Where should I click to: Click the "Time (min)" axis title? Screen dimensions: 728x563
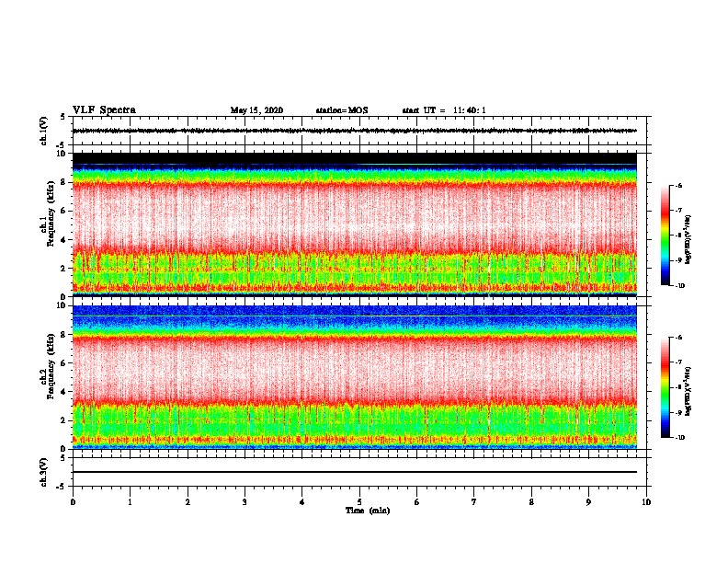pos(368,511)
